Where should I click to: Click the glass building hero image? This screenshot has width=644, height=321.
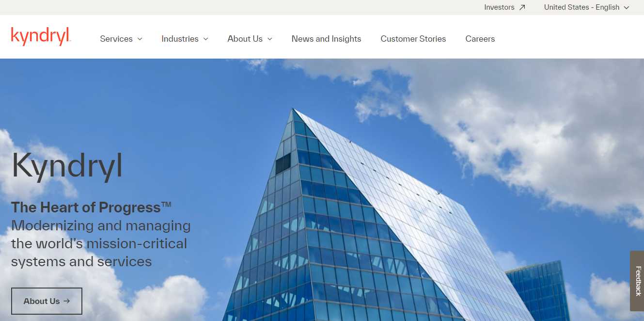tap(388, 218)
